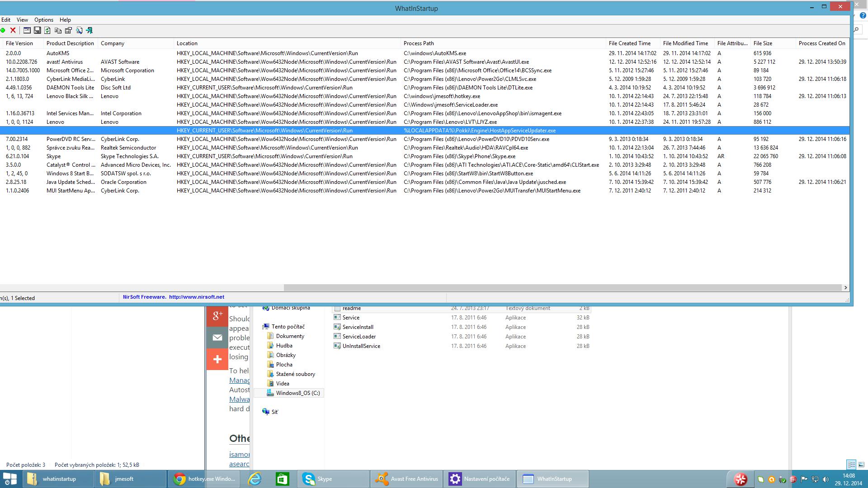The width and height of the screenshot is (868, 488).
Task: Sort by File Size column header
Action: (x=763, y=43)
